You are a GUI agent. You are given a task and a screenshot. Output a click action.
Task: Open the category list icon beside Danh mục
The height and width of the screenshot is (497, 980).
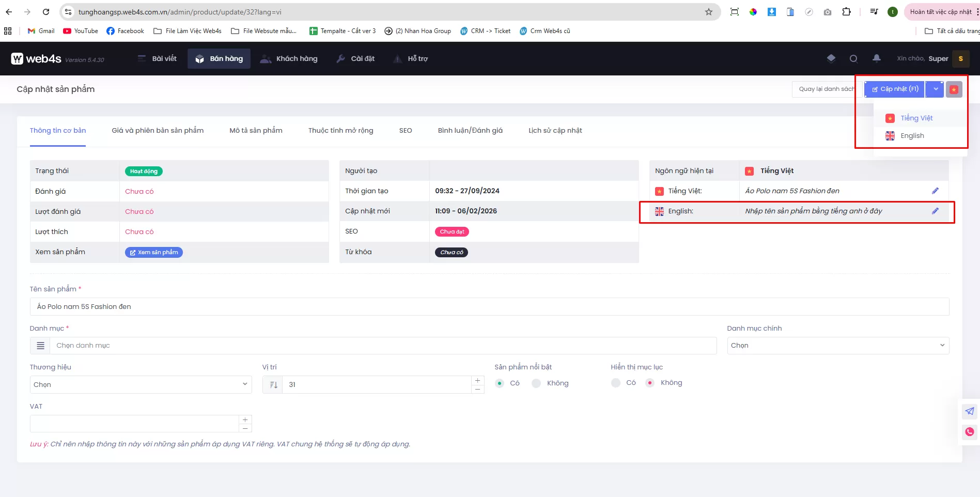40,346
